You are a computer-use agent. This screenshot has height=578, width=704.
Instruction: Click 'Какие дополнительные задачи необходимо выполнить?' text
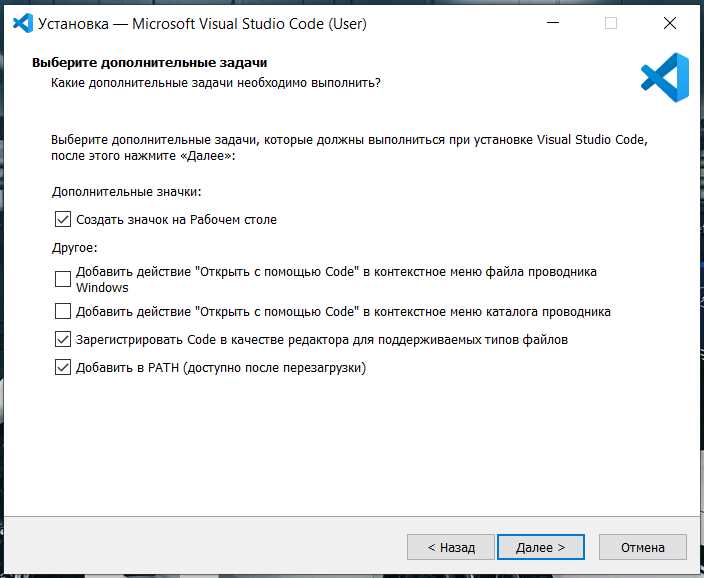click(x=216, y=83)
